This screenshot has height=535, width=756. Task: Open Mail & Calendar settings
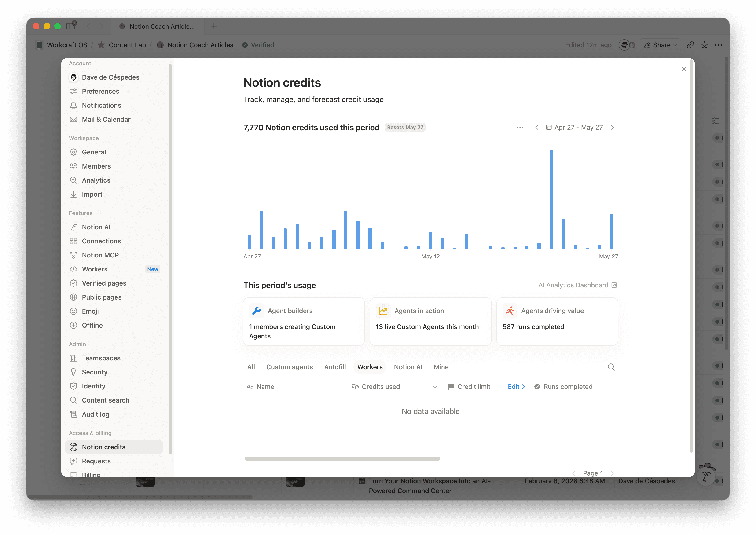(x=114, y=119)
